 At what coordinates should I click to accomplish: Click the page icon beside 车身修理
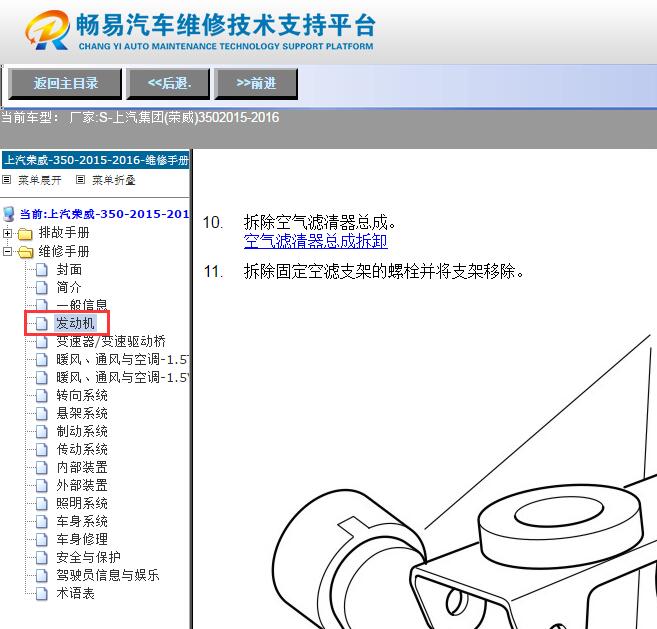pyautogui.click(x=41, y=539)
